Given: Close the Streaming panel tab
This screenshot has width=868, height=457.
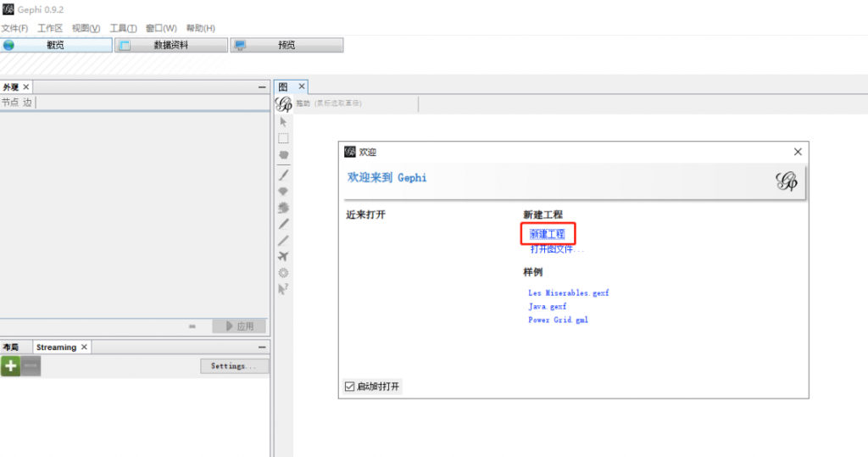Looking at the screenshot, I should click(84, 347).
